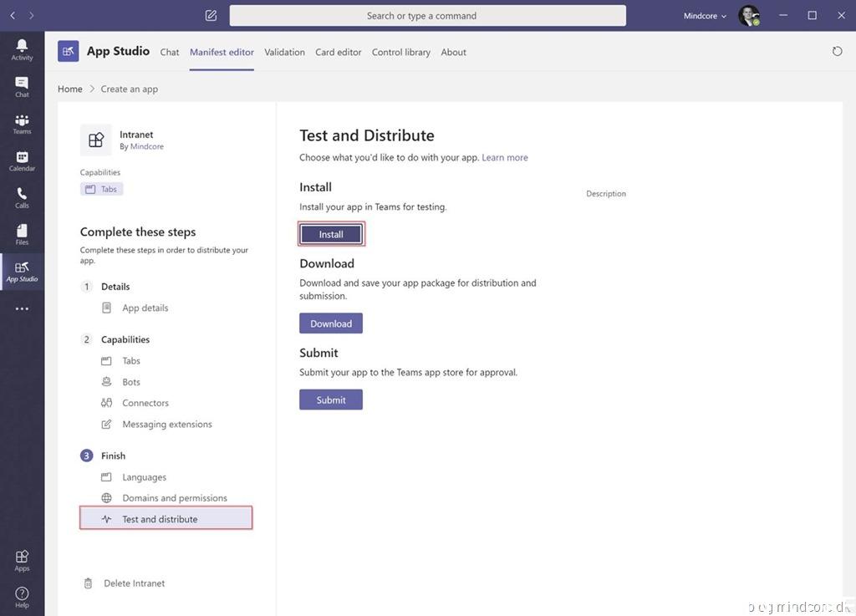Image resolution: width=856 pixels, height=616 pixels.
Task: Click the refresh icon at top right
Action: [x=837, y=52]
